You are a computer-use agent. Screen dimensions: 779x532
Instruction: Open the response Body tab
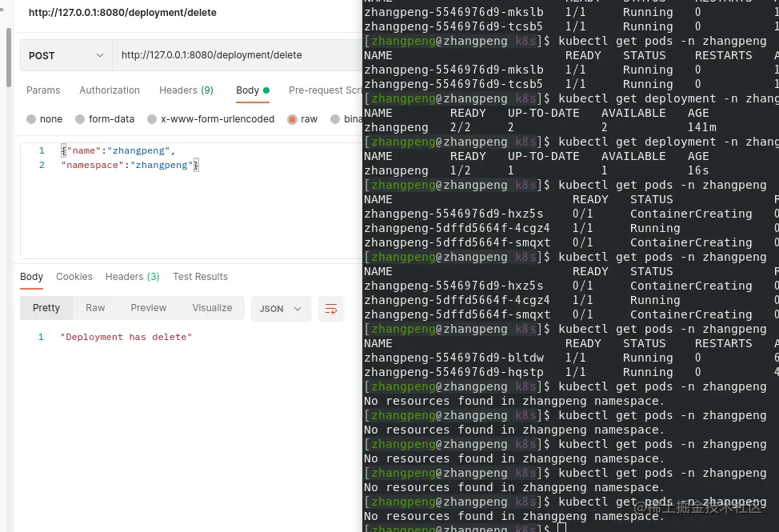(31, 277)
